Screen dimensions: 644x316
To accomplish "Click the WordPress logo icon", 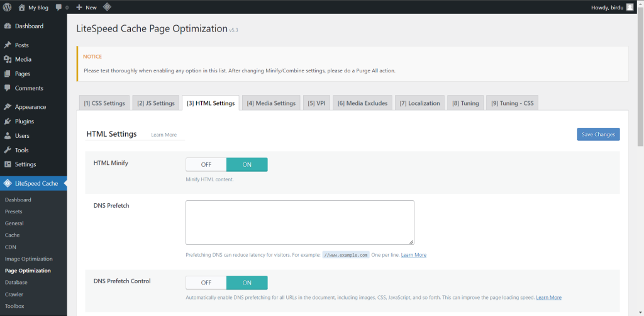I will 7,7.
